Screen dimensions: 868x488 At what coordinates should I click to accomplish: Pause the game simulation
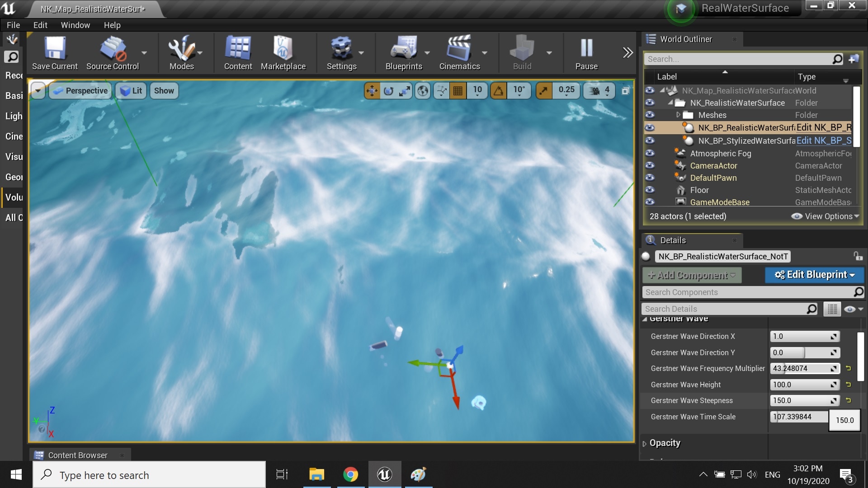pyautogui.click(x=586, y=53)
